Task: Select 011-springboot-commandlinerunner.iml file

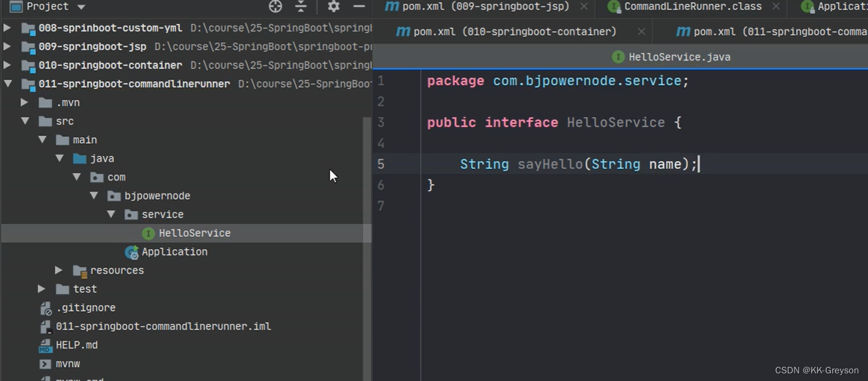Action: pos(163,326)
